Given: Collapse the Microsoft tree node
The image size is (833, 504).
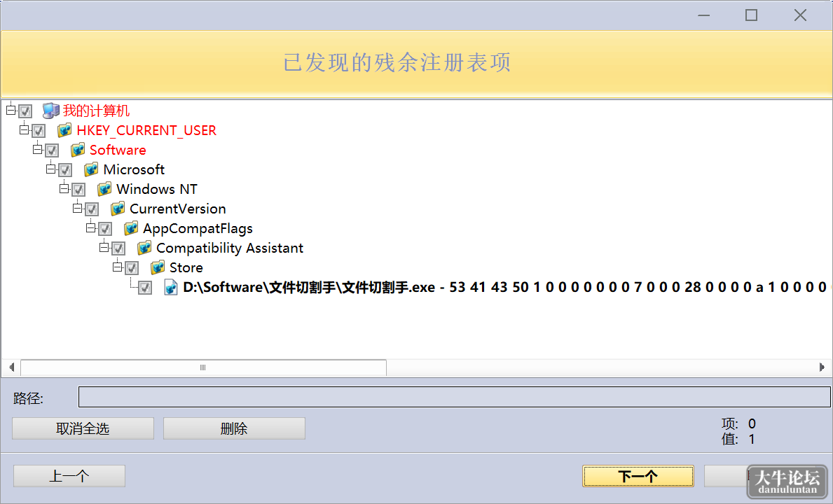Looking at the screenshot, I should tap(50, 169).
